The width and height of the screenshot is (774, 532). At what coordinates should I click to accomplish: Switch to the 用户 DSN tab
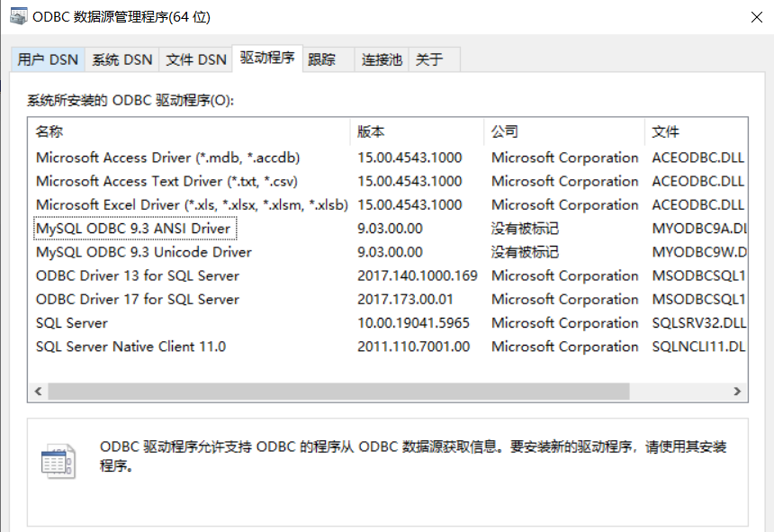click(48, 59)
